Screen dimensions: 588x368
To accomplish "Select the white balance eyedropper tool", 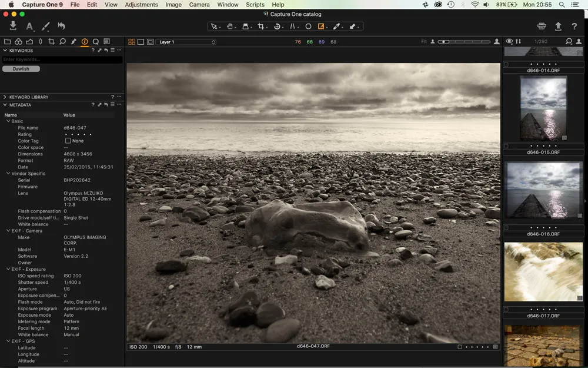I will [x=337, y=26].
